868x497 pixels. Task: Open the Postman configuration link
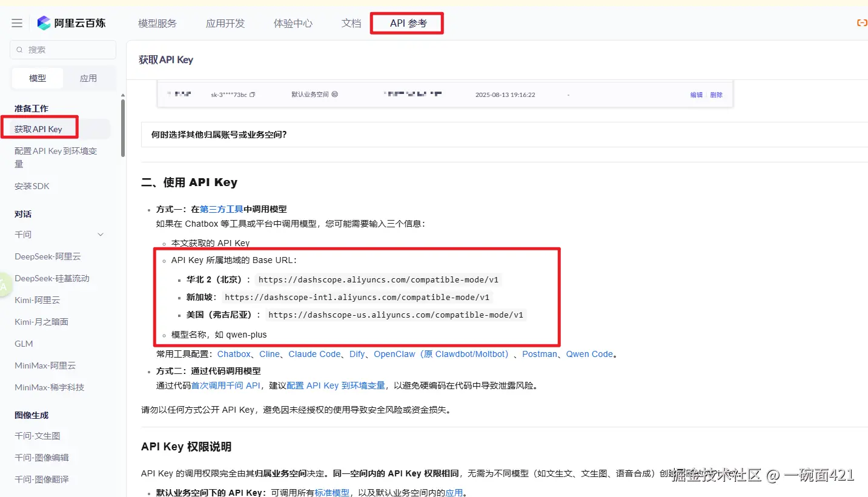tap(540, 354)
